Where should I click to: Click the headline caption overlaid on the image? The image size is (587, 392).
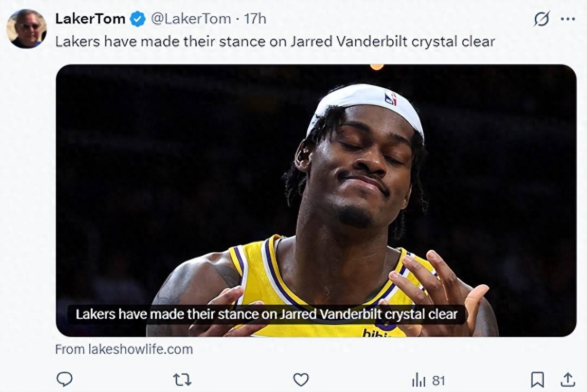point(266,314)
